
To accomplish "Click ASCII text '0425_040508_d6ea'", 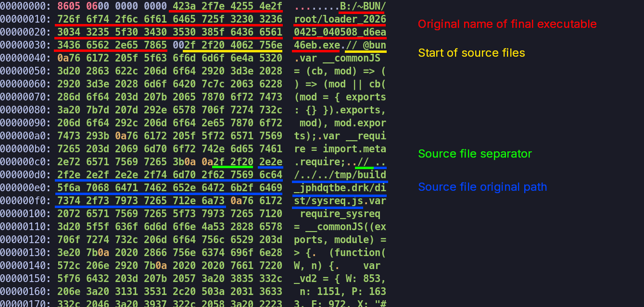I will pyautogui.click(x=340, y=32).
